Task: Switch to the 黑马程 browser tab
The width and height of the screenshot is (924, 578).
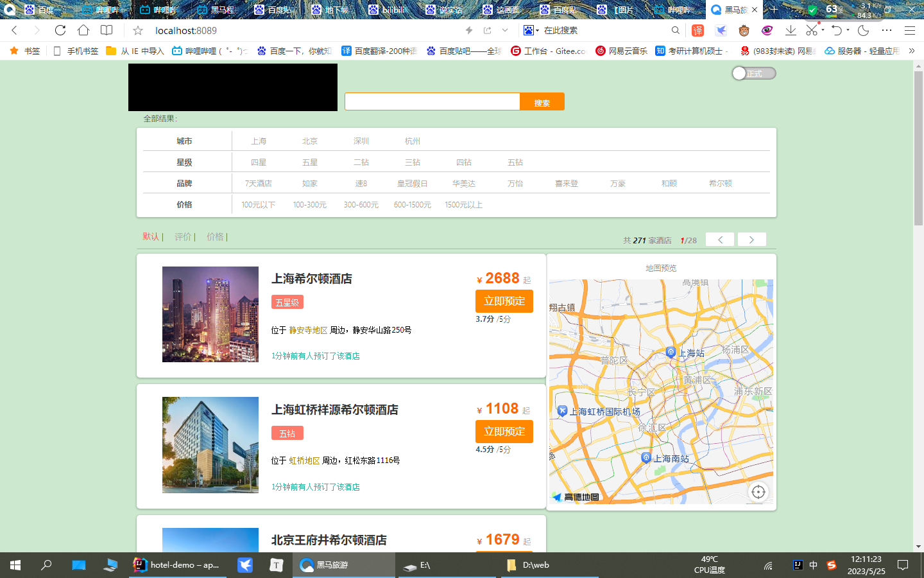Action: (x=216, y=10)
